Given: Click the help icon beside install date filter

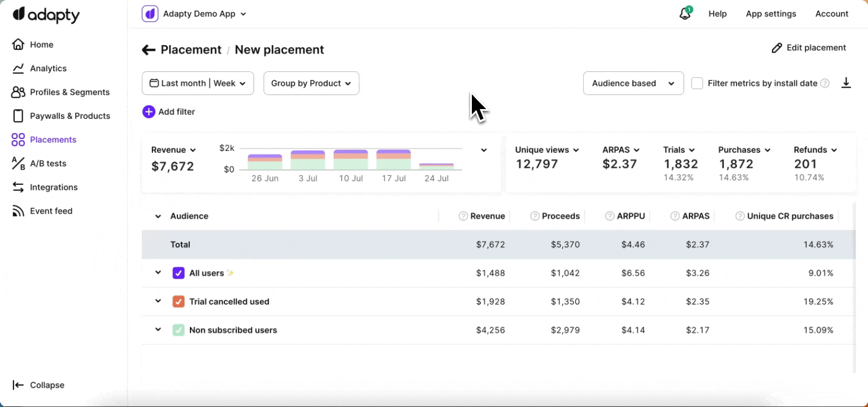Looking at the screenshot, I should click(825, 84).
